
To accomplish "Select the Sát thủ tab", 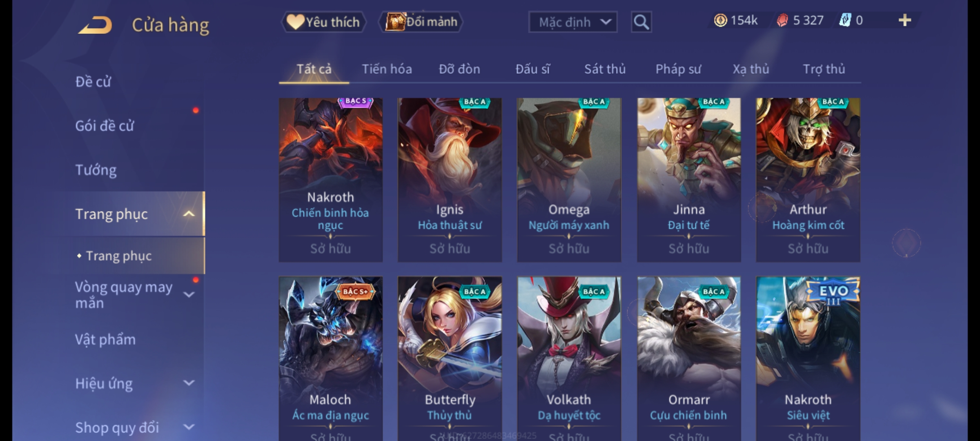I will click(605, 69).
